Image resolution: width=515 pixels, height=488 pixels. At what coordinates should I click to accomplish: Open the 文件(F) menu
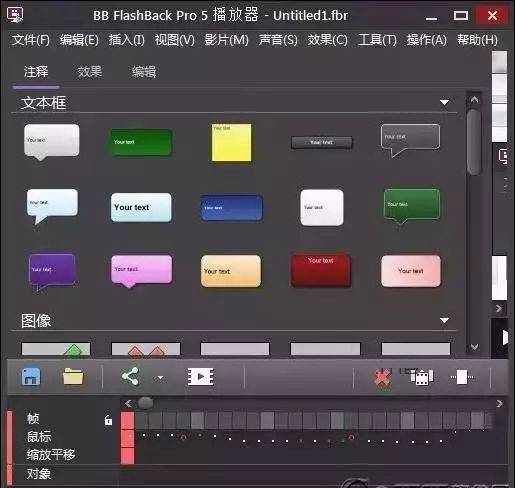click(x=30, y=40)
